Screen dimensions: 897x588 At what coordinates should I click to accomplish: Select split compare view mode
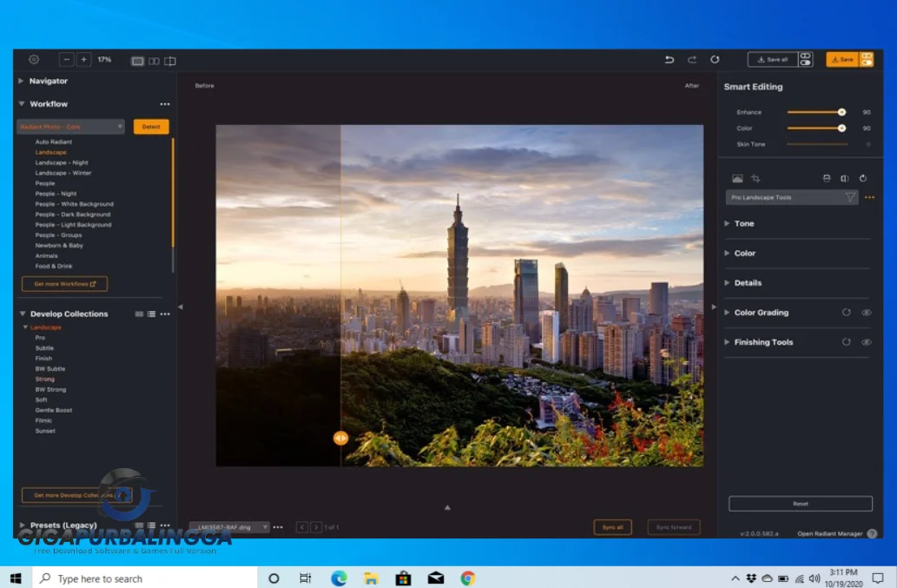[x=170, y=61]
